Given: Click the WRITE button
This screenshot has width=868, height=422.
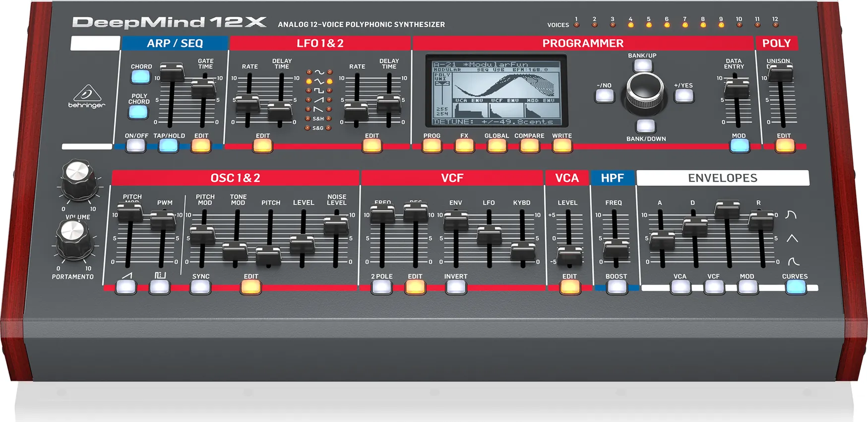Looking at the screenshot, I should pyautogui.click(x=562, y=145).
